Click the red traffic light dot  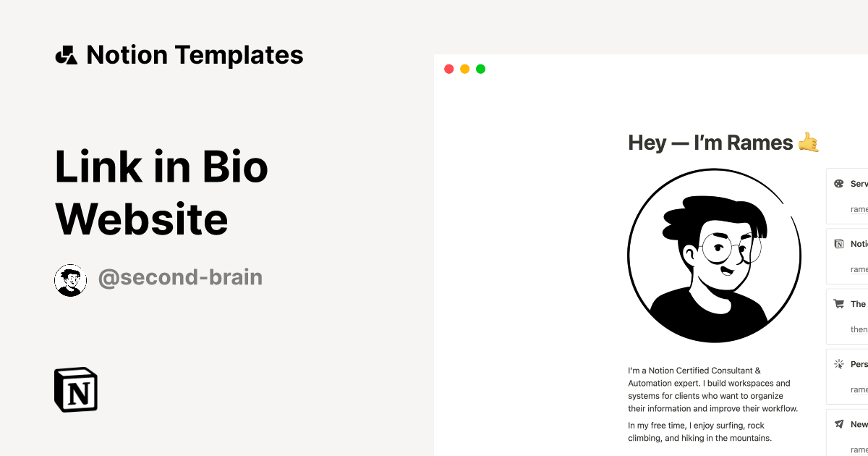point(448,68)
